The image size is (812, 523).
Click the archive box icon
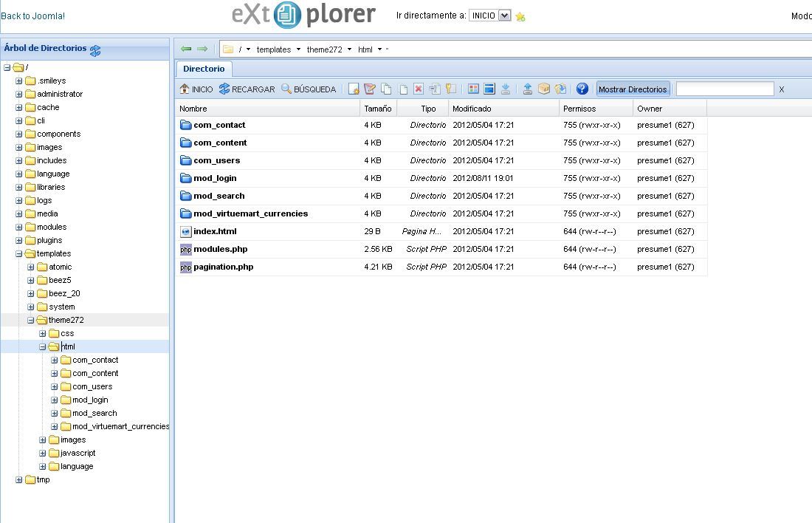point(544,89)
